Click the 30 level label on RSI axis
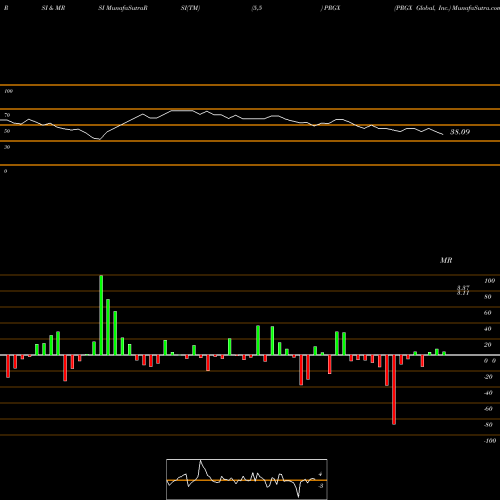 [7, 147]
